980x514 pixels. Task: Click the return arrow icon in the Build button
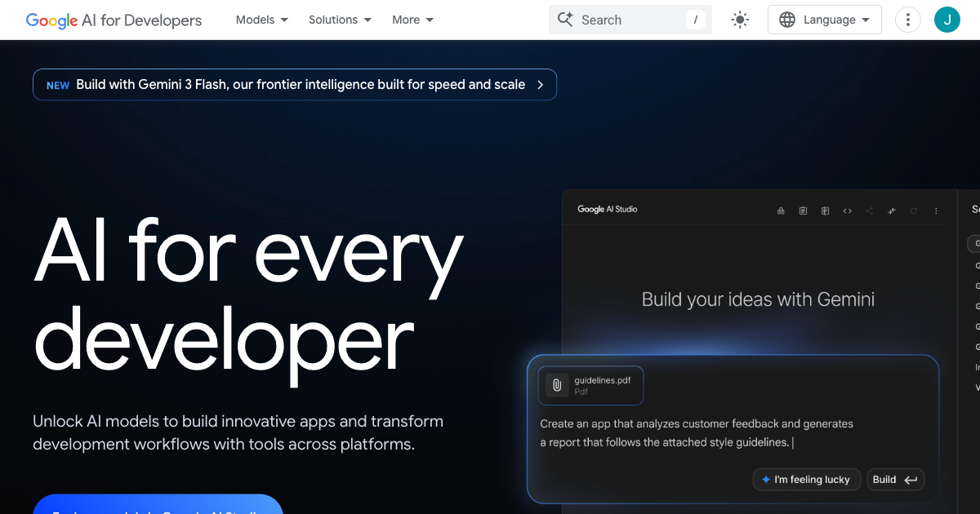[911, 480]
